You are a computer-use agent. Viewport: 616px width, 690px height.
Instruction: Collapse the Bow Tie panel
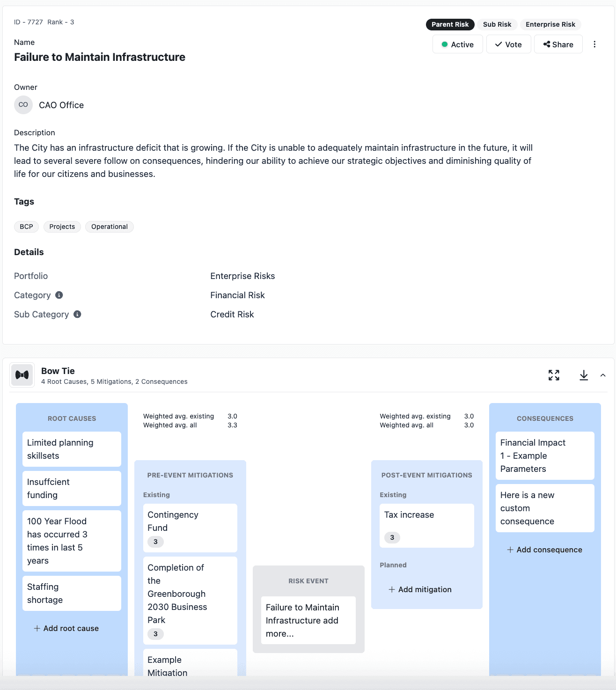[603, 375]
